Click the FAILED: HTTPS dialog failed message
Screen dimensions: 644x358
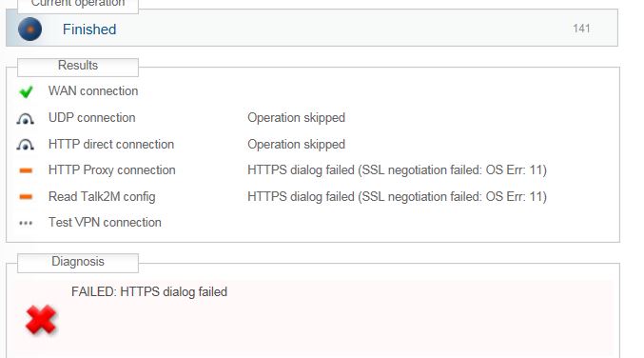[x=149, y=291]
